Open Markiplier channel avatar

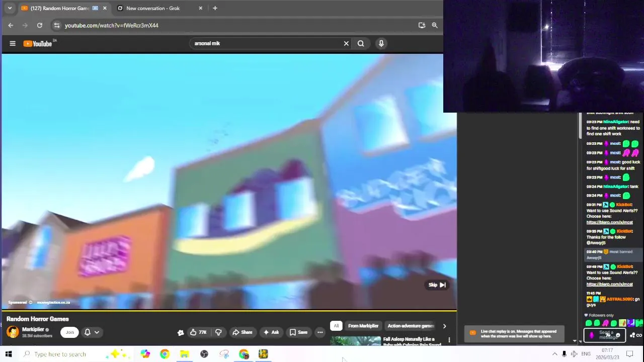(13, 332)
